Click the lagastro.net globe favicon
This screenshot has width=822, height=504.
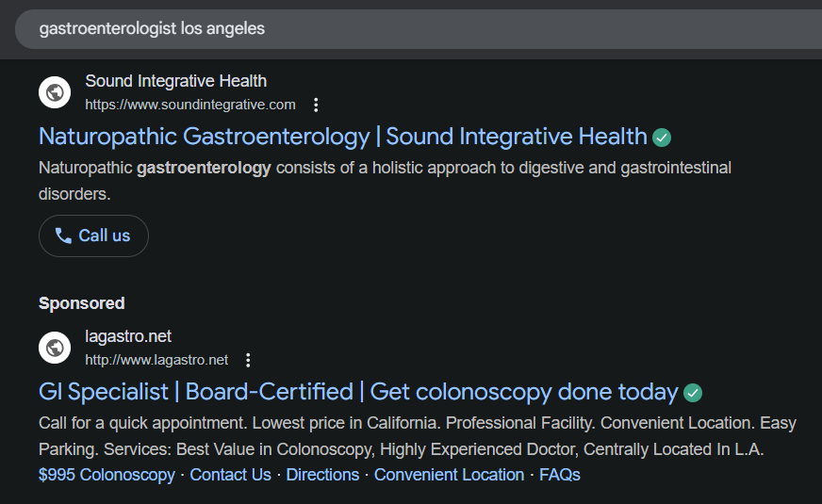pos(55,348)
